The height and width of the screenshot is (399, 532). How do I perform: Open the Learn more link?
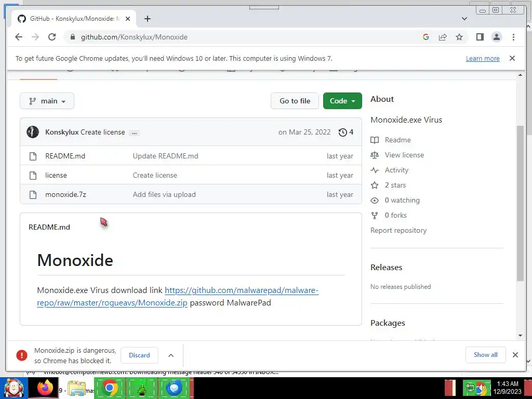pyautogui.click(x=483, y=58)
